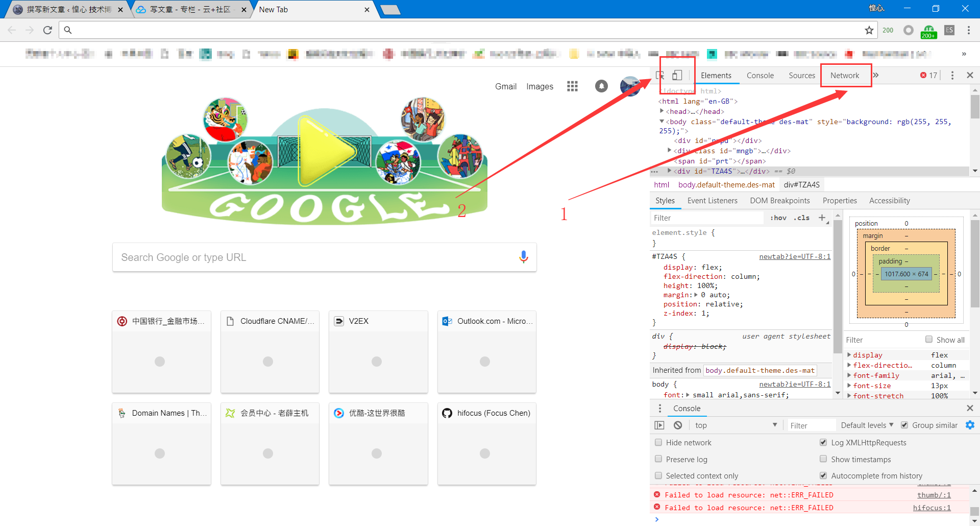Show more DevTools tabs
Viewport: 980px width, 526px height.
click(x=876, y=75)
